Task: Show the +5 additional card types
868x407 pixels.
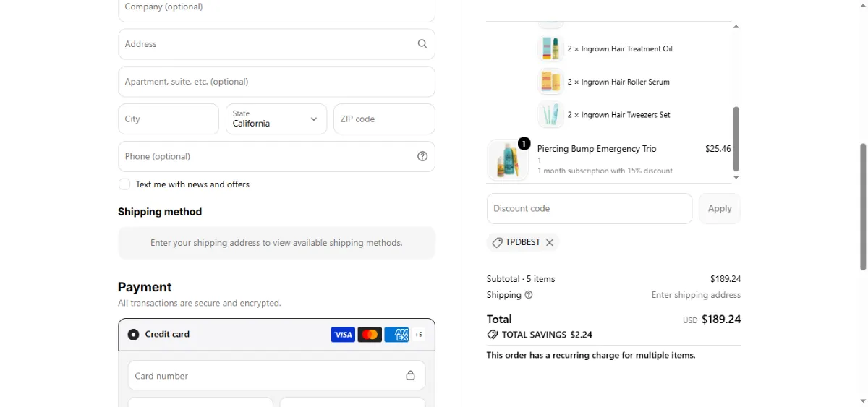Action: pos(418,335)
